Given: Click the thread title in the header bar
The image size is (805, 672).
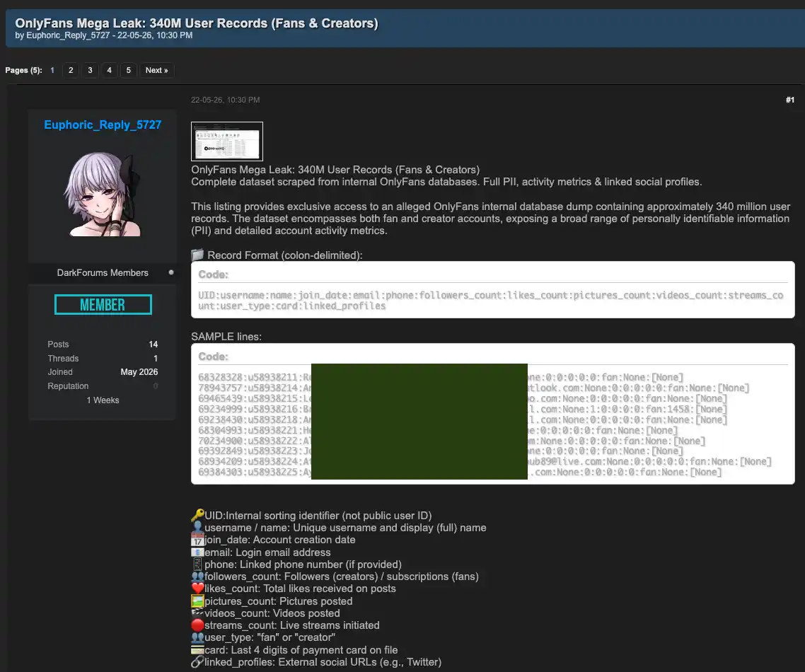Looking at the screenshot, I should [197, 23].
